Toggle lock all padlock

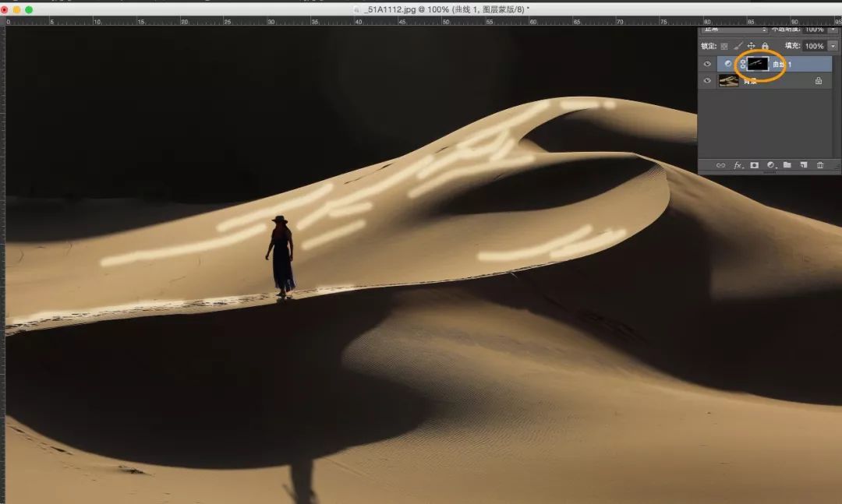[x=765, y=46]
